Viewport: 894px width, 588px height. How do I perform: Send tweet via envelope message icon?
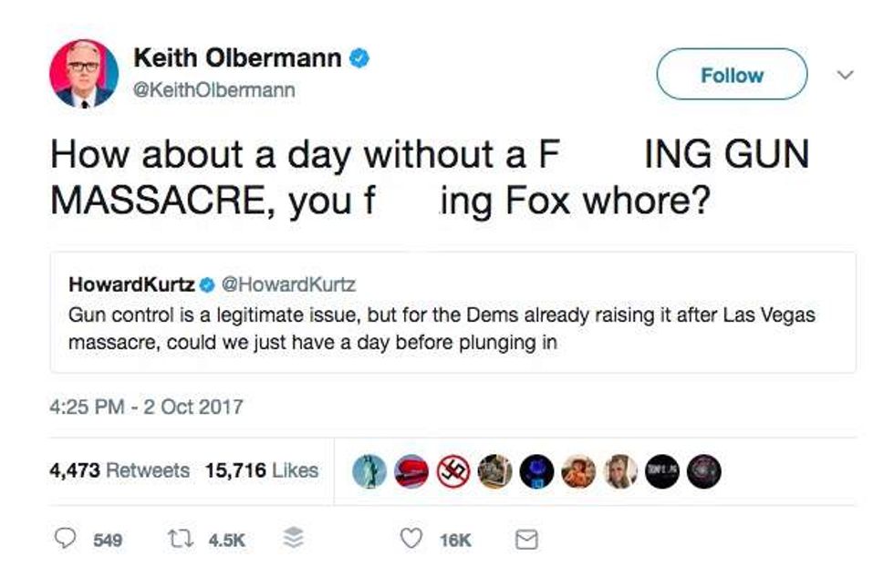526,540
